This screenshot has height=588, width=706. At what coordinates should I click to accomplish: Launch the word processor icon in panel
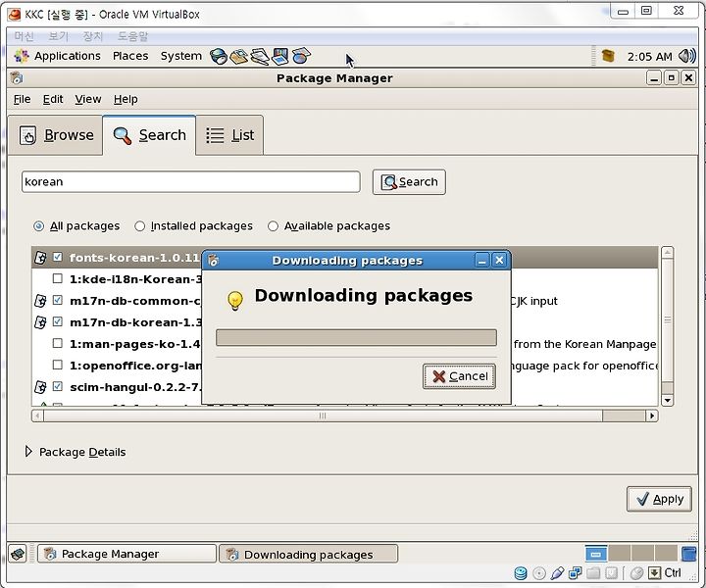point(260,56)
